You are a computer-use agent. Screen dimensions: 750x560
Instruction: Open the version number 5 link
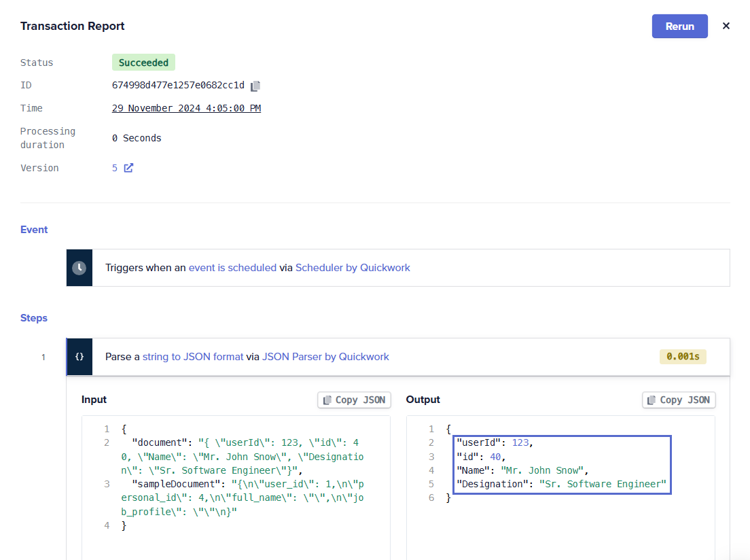(115, 168)
